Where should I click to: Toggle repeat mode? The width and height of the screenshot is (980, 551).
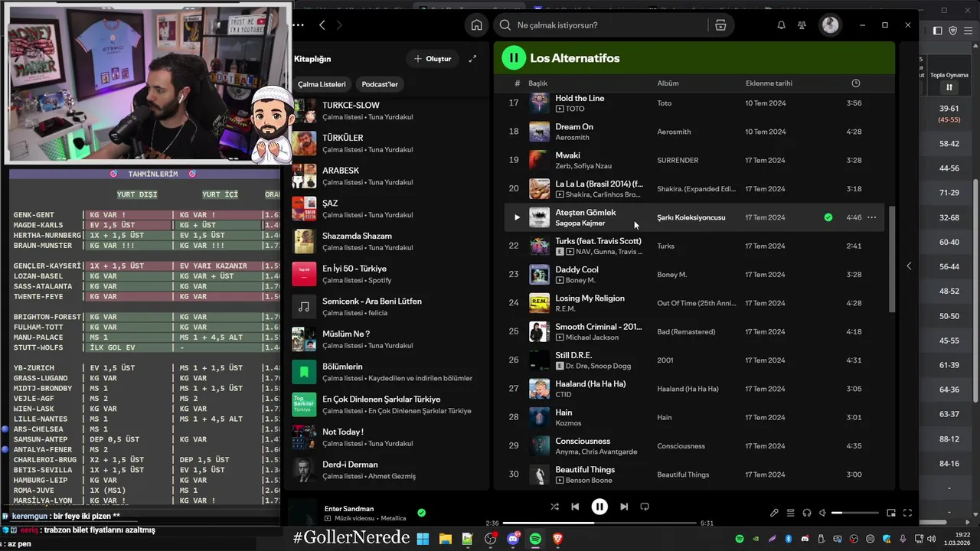(645, 507)
